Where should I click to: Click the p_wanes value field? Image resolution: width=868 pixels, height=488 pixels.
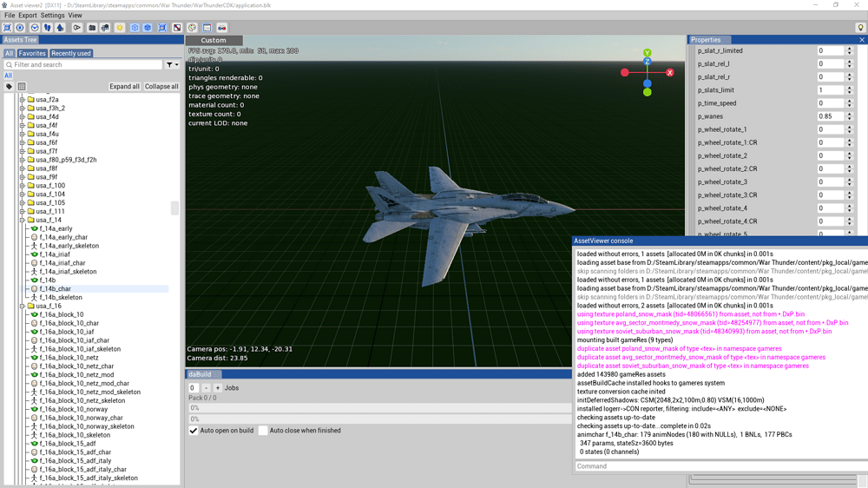831,116
